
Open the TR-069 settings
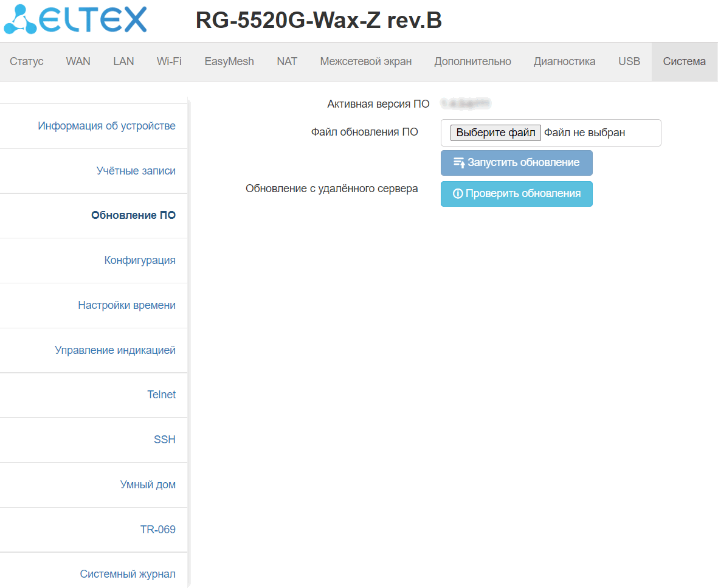pyautogui.click(x=158, y=530)
